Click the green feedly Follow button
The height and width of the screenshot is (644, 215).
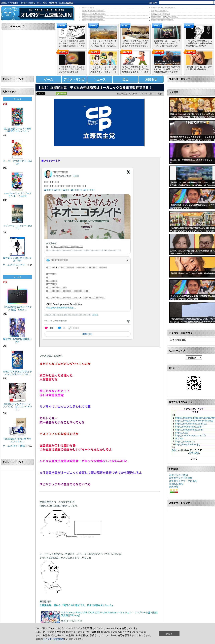click(61, 93)
